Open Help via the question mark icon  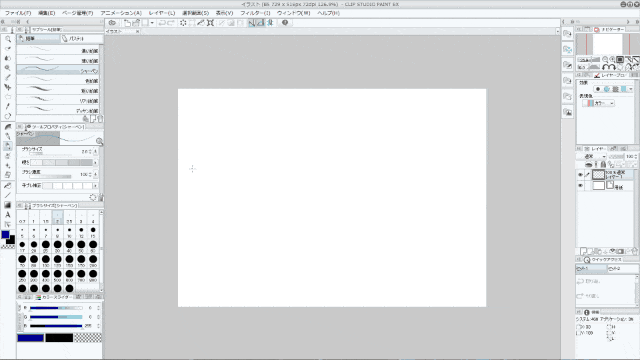pyautogui.click(x=285, y=23)
